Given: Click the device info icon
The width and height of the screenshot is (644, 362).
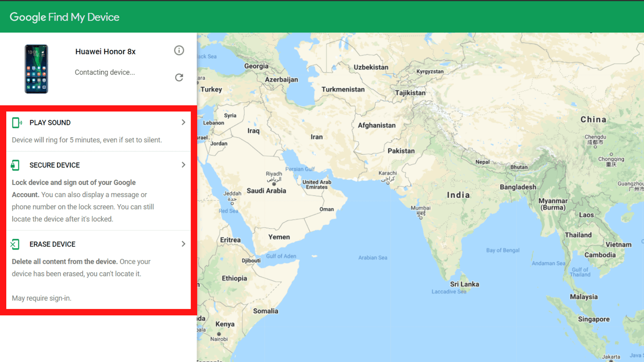Looking at the screenshot, I should tap(179, 50).
